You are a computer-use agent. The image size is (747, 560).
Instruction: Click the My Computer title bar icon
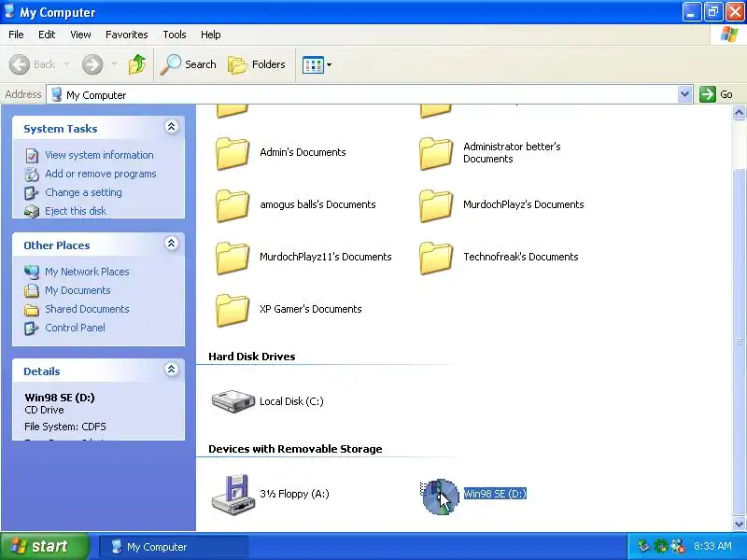tap(9, 11)
